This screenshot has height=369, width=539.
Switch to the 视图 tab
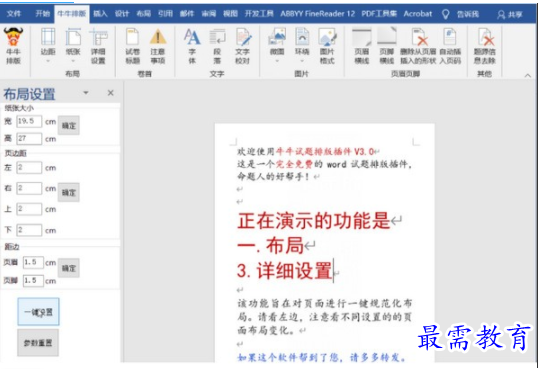point(230,14)
